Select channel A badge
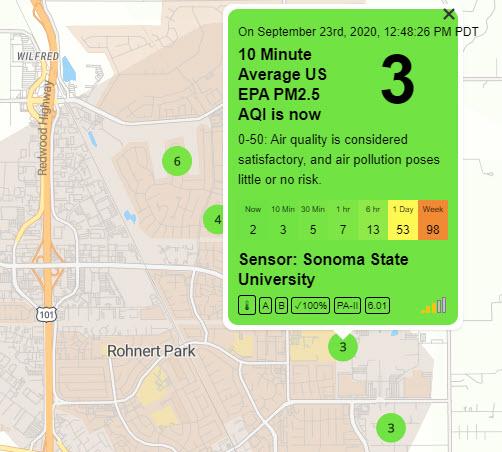The height and width of the screenshot is (452, 502). coord(265,305)
